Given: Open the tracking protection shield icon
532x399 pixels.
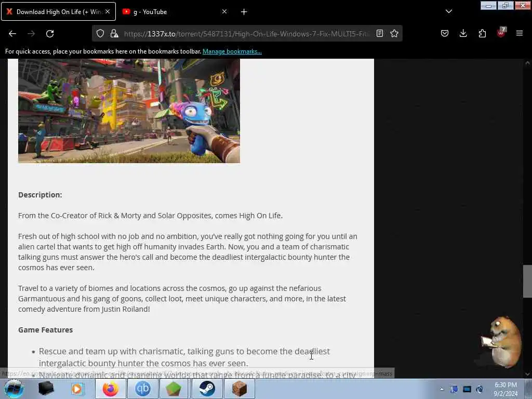Looking at the screenshot, I should [x=100, y=33].
